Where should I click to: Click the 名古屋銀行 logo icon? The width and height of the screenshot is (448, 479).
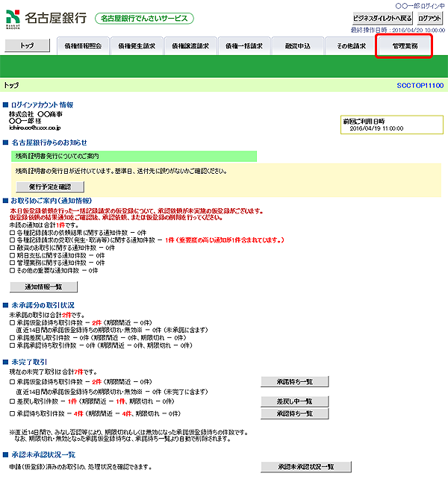13,19
